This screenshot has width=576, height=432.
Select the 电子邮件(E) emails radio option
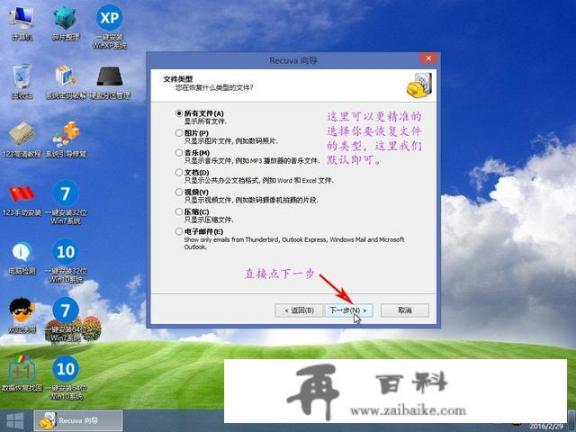click(x=179, y=231)
